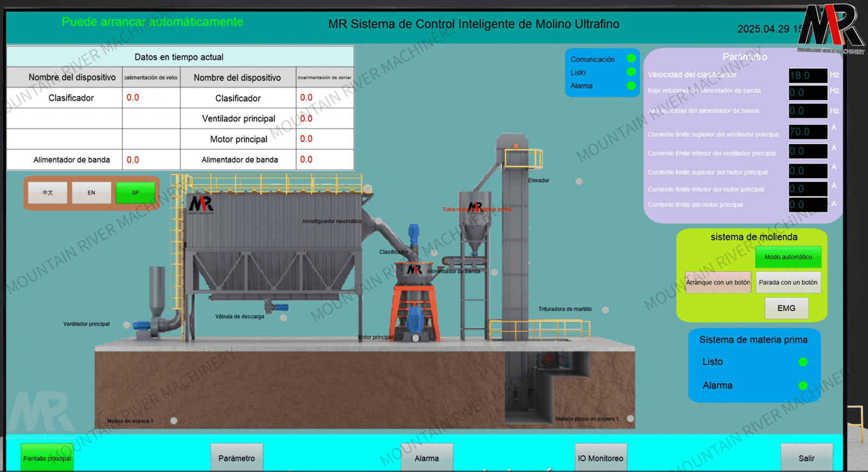Go to the Alarma screen
This screenshot has height=472, width=868.
(426, 458)
